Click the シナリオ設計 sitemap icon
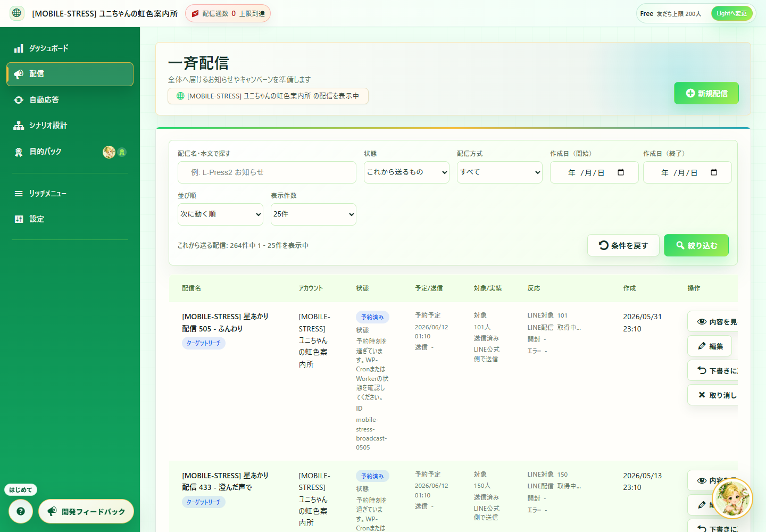766x532 pixels. [19, 126]
